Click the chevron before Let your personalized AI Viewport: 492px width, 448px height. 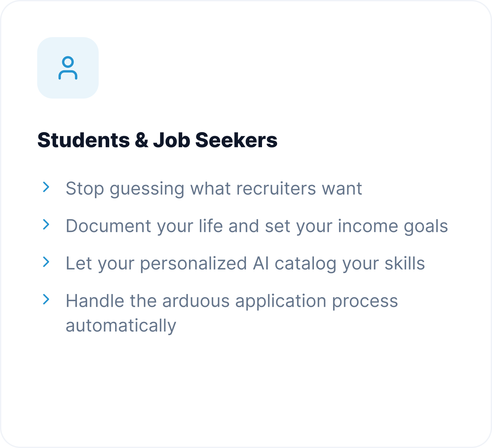tap(46, 262)
